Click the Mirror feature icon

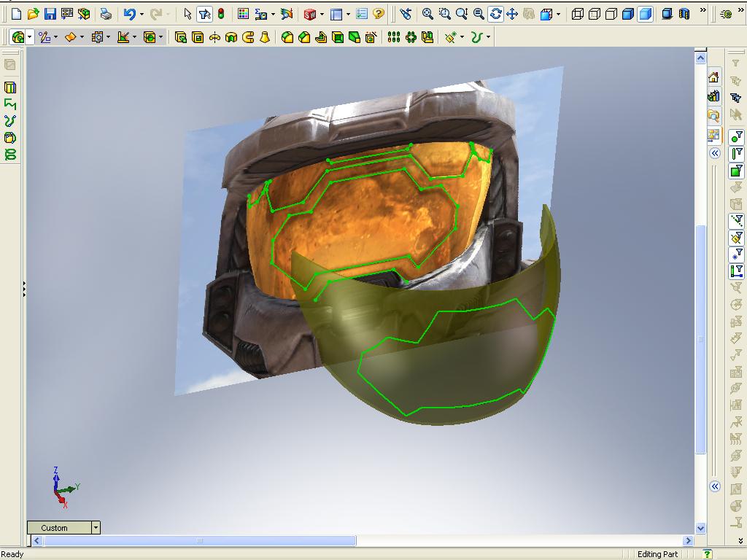pyautogui.click(x=427, y=36)
